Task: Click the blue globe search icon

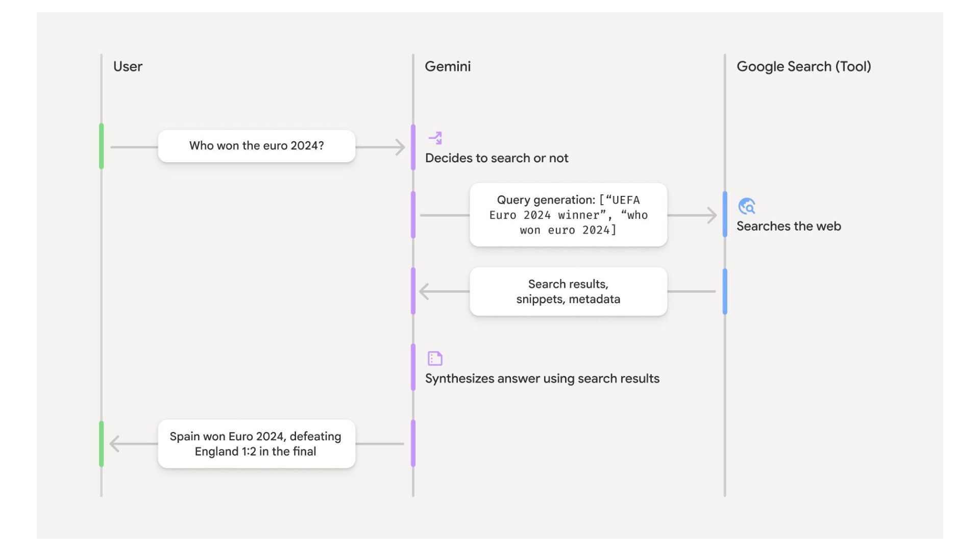Action: [747, 206]
